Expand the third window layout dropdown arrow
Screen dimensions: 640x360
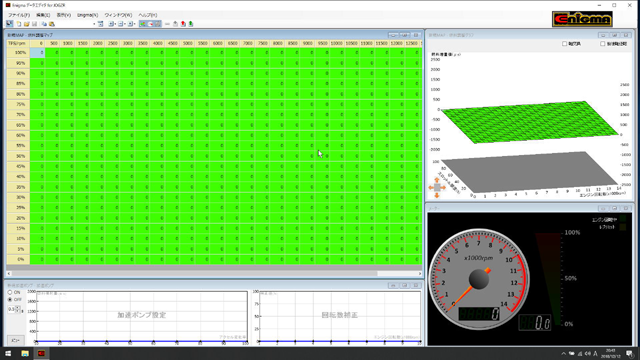pyautogui.click(x=135, y=24)
